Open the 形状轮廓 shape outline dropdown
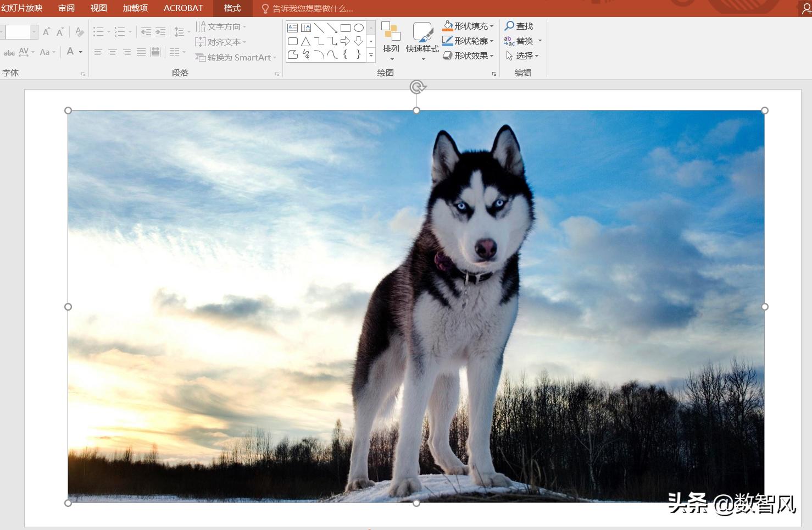 point(468,41)
